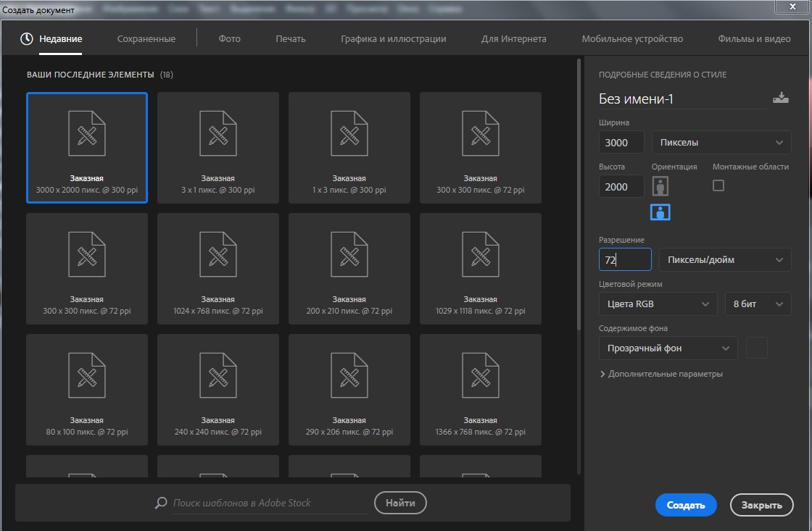Click the search magnifier icon for Adobe Stock
The image size is (812, 531).
tap(161, 503)
